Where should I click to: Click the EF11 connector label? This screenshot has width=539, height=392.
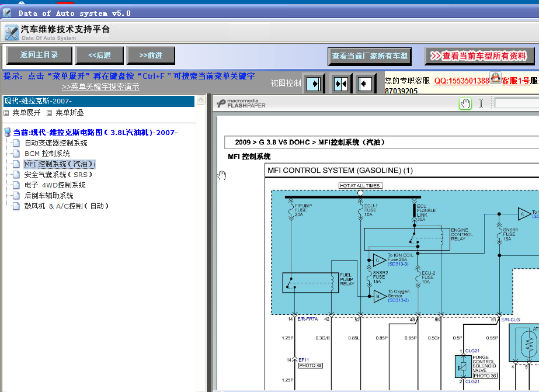pos(304,360)
